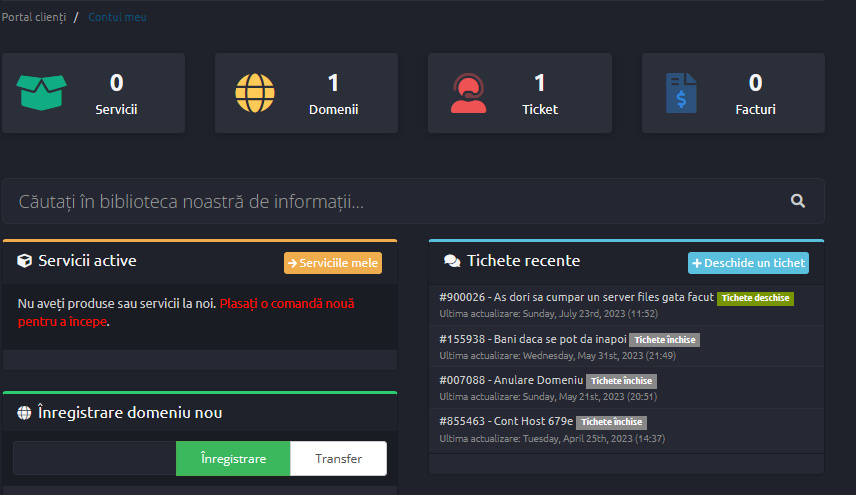Image resolution: width=856 pixels, height=495 pixels.
Task: Go to Portal clienți breadcrumb
Action: coord(34,17)
